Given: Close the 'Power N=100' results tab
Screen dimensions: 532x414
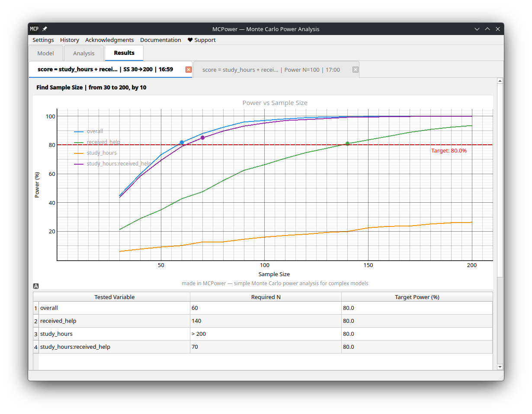Looking at the screenshot, I should (355, 69).
